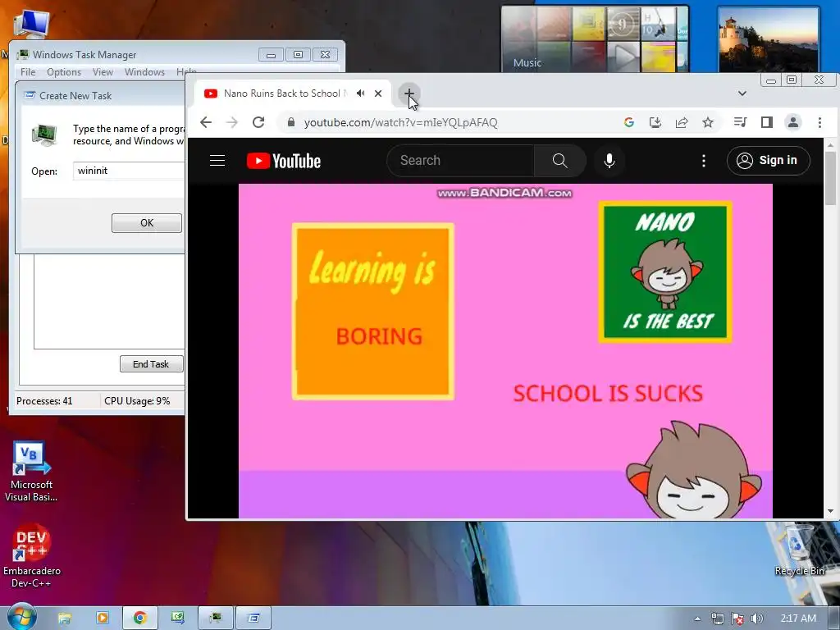Show hidden tray icons arrow
This screenshot has height=630, width=840.
(x=697, y=619)
